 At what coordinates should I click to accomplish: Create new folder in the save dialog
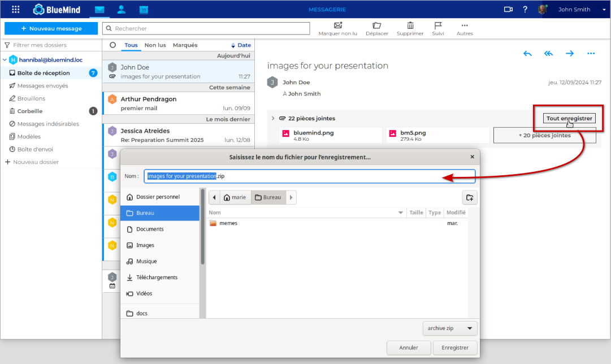coord(469,197)
